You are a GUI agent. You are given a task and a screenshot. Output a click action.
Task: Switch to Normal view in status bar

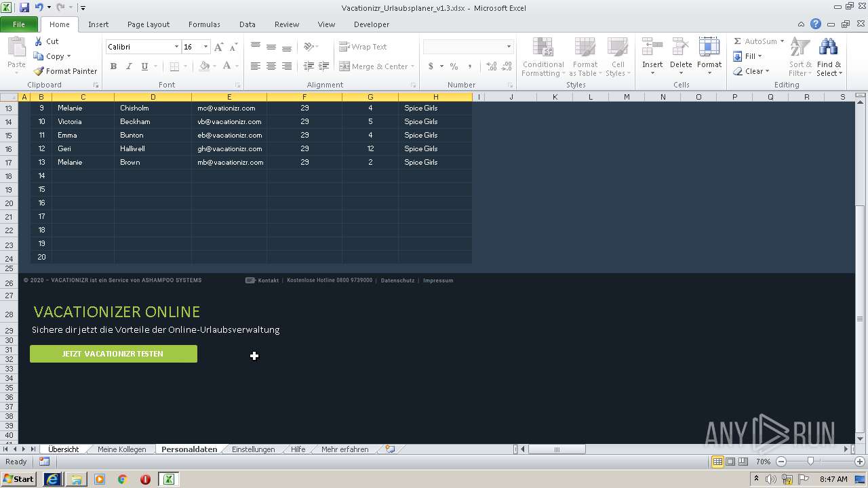point(717,462)
